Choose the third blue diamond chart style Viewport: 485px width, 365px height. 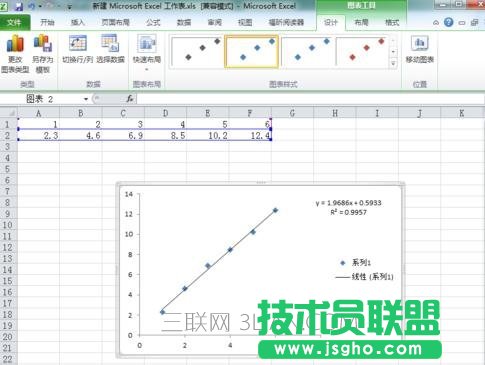307,52
